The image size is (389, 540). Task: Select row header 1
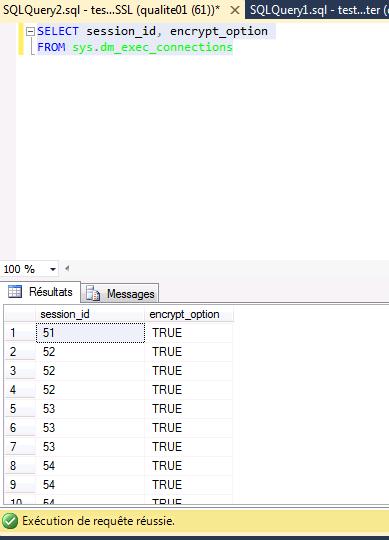click(x=20, y=333)
